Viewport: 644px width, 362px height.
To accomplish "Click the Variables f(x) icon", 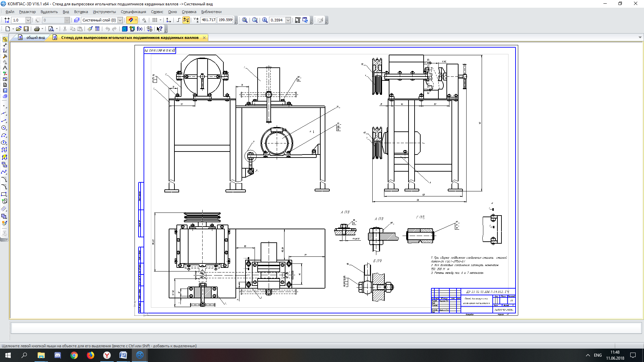I will [x=140, y=29].
